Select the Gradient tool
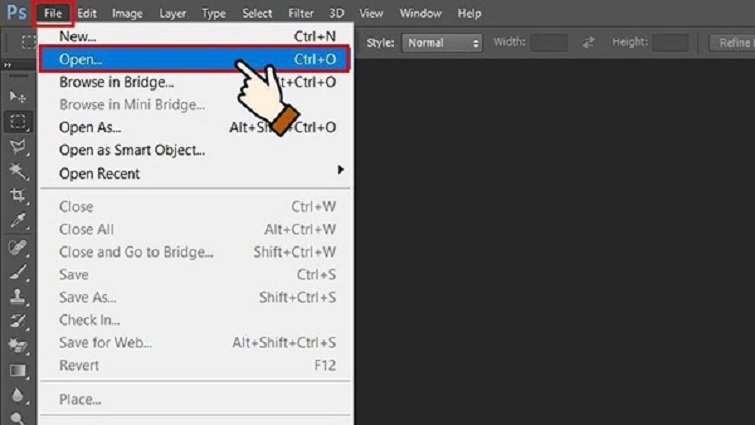Screen dimensions: 755x425 (18, 371)
